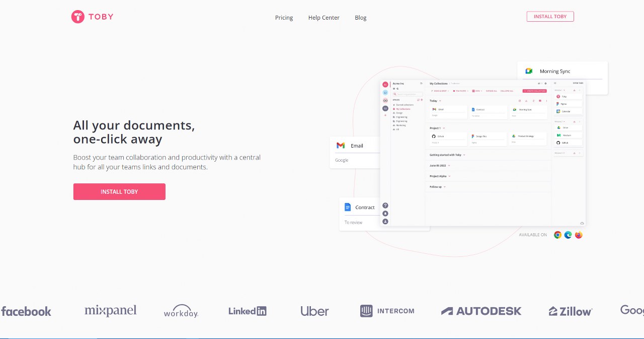Open the help question-mark icon in app sidebar
The height and width of the screenshot is (339, 644).
pyautogui.click(x=385, y=206)
